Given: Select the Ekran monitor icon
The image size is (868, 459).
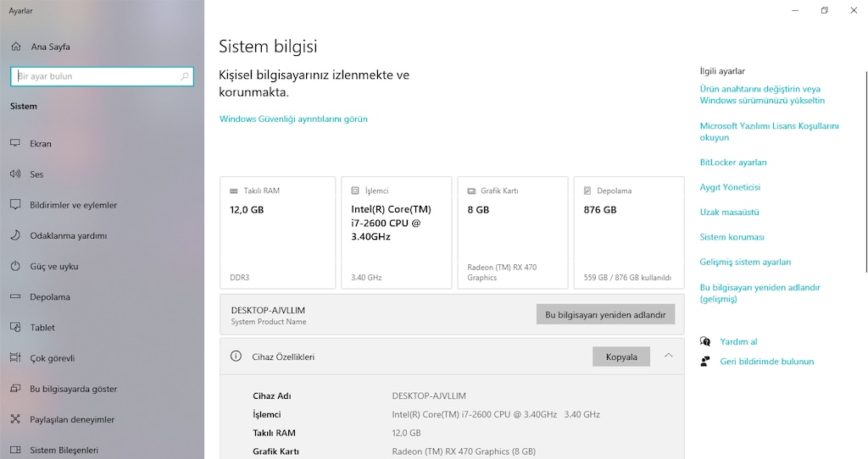Looking at the screenshot, I should coord(15,143).
